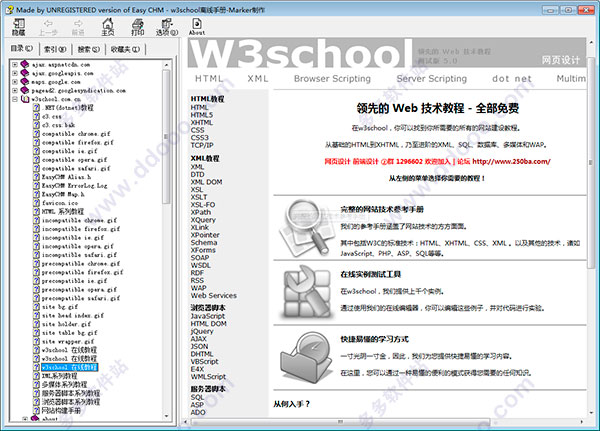Screen dimensions: 600x431
Task: Select the c3.css.bak tree item
Action: (59, 125)
